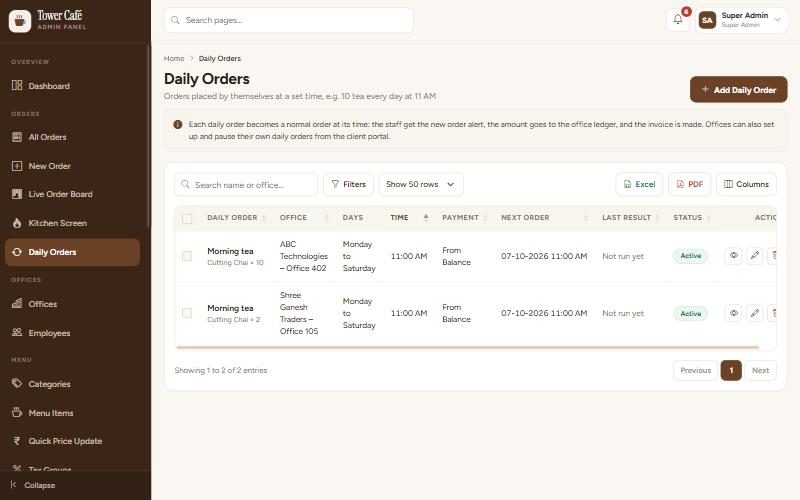
Task: Sort by the Time column
Action: [409, 217]
